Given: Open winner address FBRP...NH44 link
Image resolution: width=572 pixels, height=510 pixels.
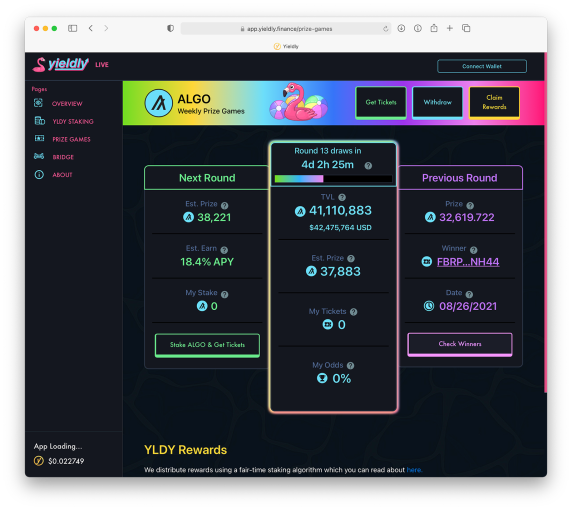Looking at the screenshot, I should click(468, 262).
